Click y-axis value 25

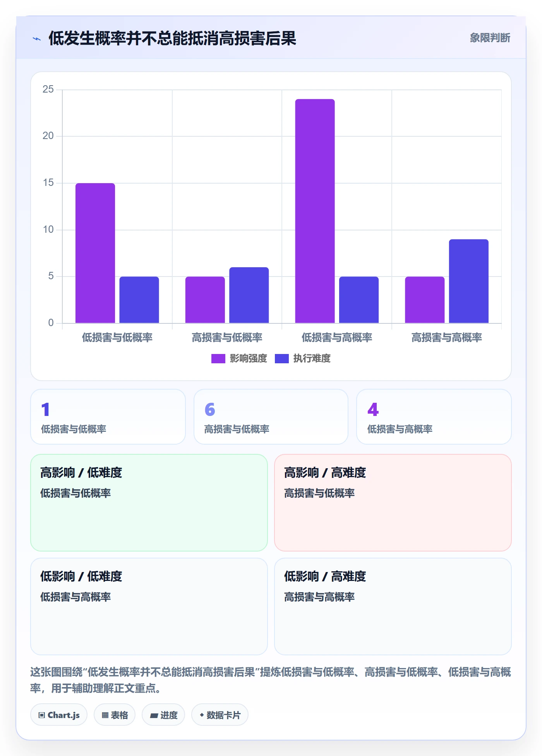click(x=48, y=89)
